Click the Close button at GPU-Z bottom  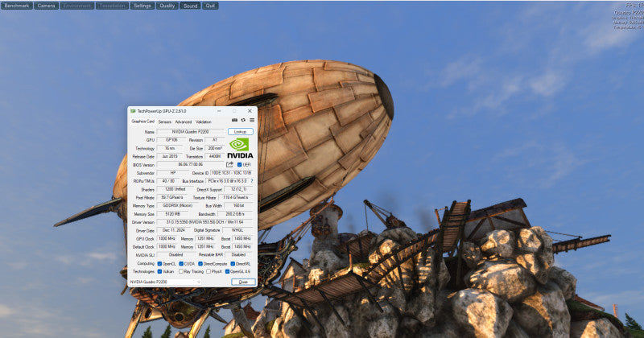point(243,282)
